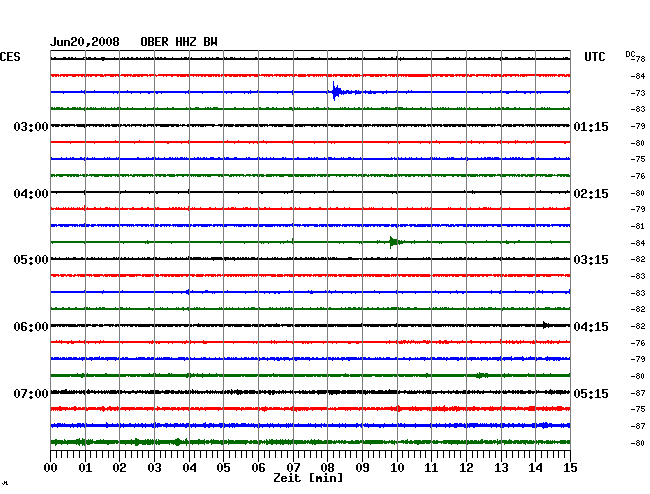Screen dimensions: 650x494
Task: Click the 12 minute axis tick label
Action: point(466,467)
